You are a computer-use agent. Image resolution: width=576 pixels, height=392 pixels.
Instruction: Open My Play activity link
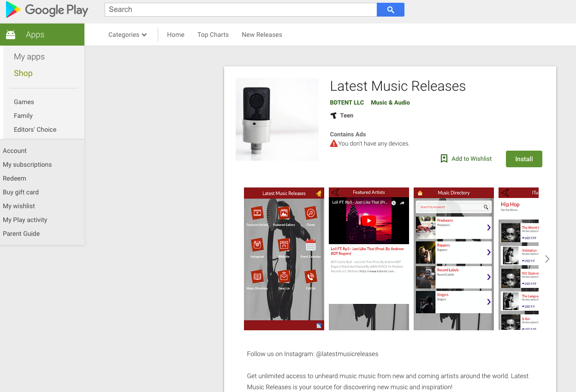(x=25, y=220)
